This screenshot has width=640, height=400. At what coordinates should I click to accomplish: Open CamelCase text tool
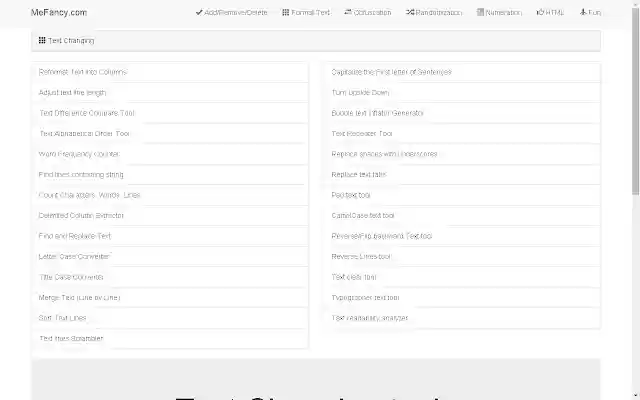click(x=363, y=216)
